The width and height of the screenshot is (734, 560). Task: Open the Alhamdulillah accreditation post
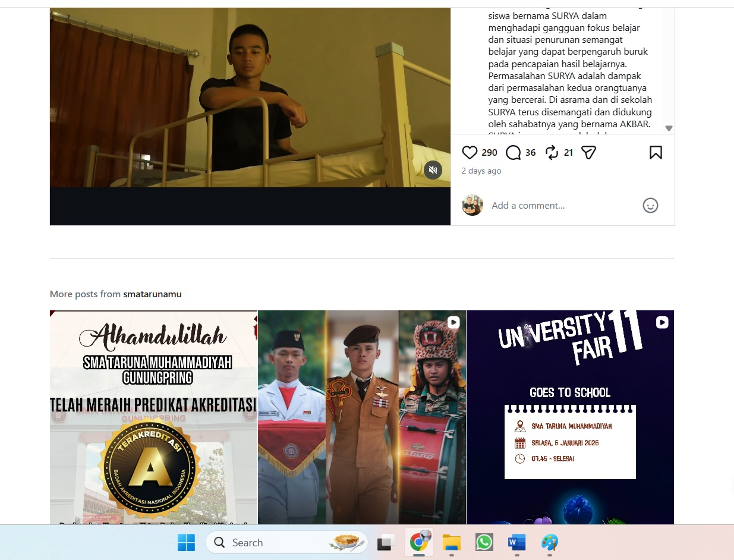pyautogui.click(x=153, y=416)
